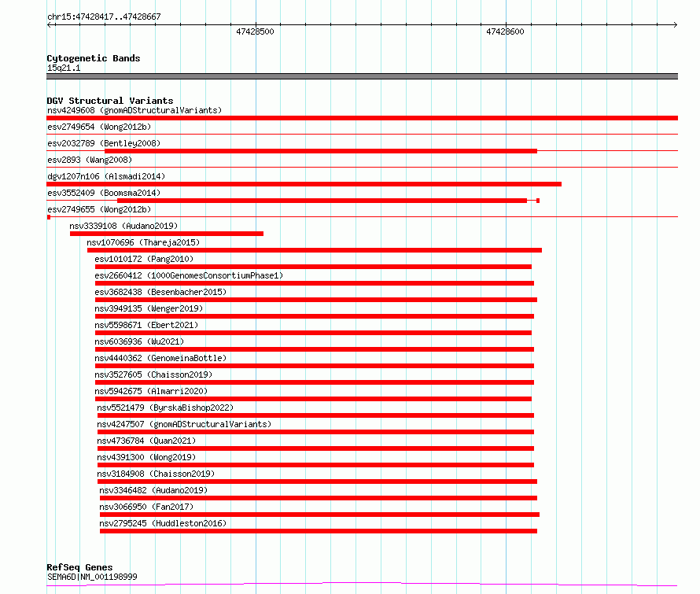
Task: Click the nsv1070696 red bar
Action: (315, 250)
